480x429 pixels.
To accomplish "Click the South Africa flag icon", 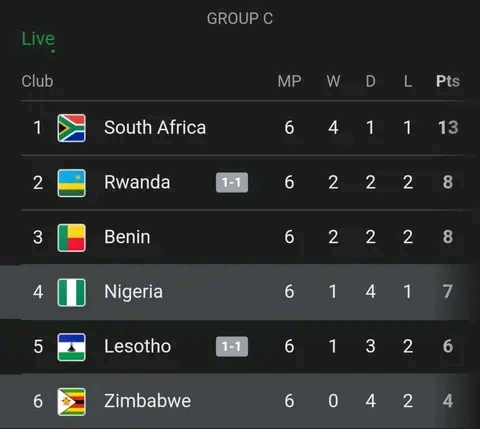I will [x=71, y=128].
